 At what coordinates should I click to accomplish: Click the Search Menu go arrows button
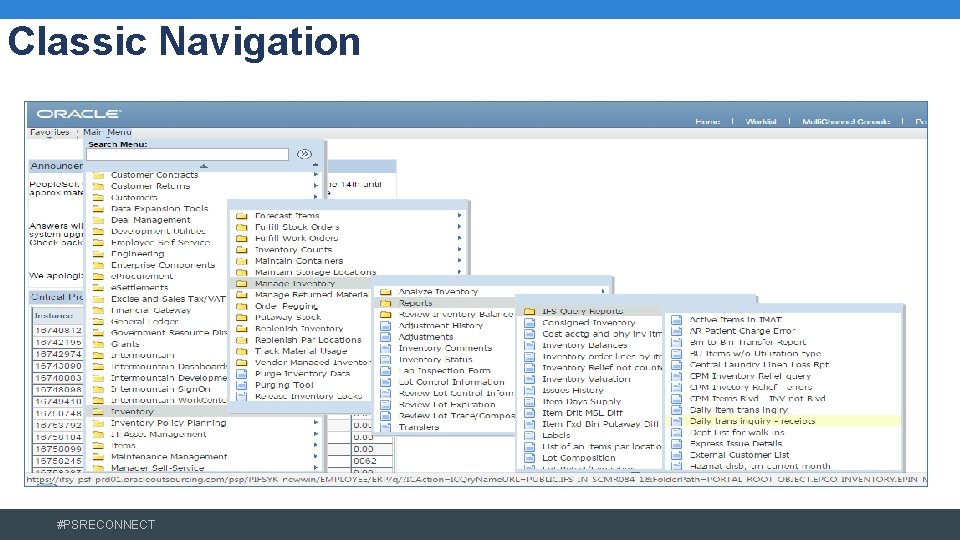[x=304, y=154]
